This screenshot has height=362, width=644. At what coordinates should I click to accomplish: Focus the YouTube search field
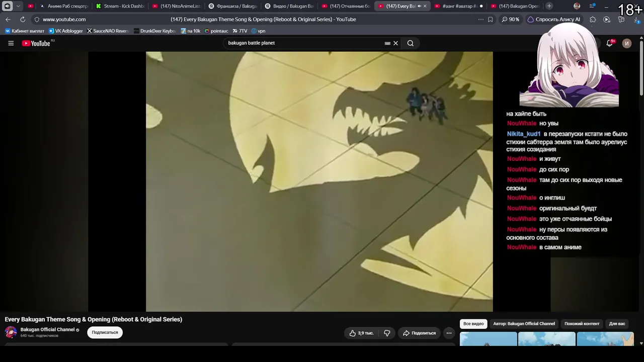point(304,43)
